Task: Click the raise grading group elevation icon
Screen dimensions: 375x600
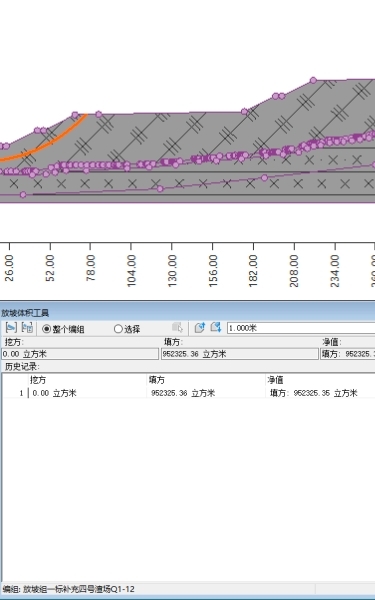Action: tap(200, 328)
